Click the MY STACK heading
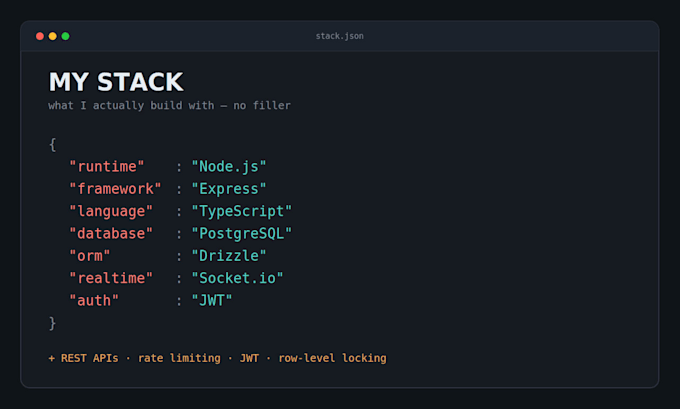The width and height of the screenshot is (680, 409). (x=116, y=82)
